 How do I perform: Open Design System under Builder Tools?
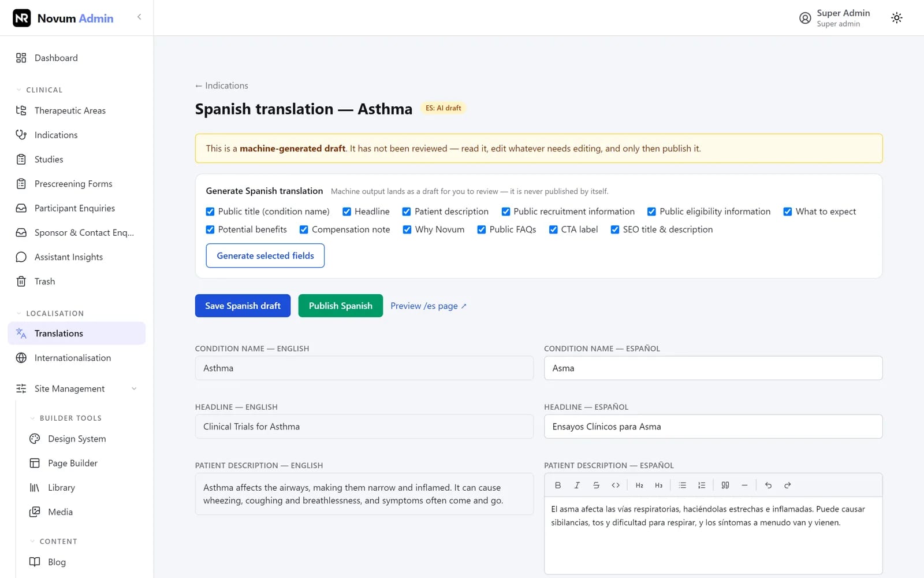[x=84, y=439]
